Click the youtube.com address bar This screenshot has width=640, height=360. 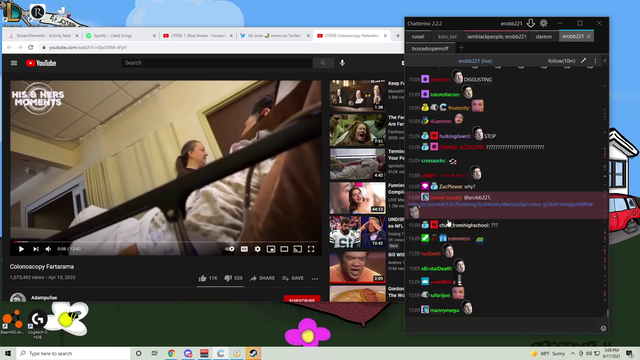point(220,47)
